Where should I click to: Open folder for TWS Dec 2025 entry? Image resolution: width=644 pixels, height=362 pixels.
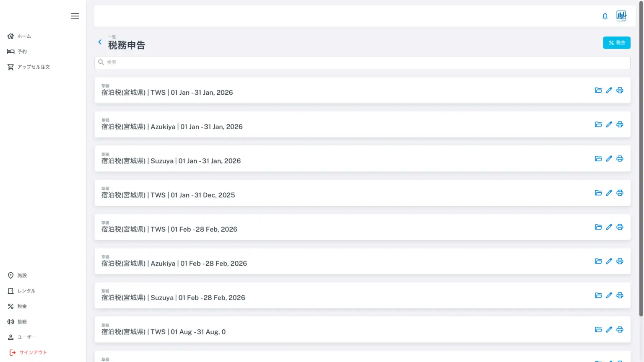pyautogui.click(x=598, y=193)
